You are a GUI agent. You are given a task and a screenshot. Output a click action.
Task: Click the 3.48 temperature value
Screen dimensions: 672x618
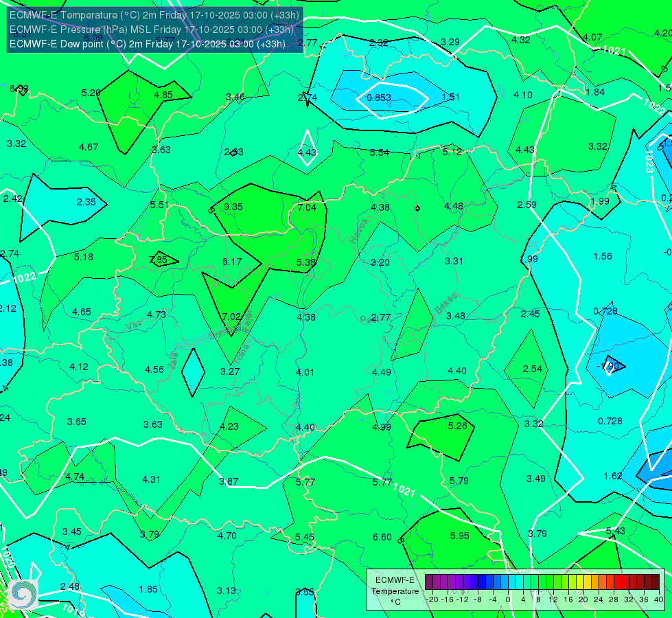[456, 316]
